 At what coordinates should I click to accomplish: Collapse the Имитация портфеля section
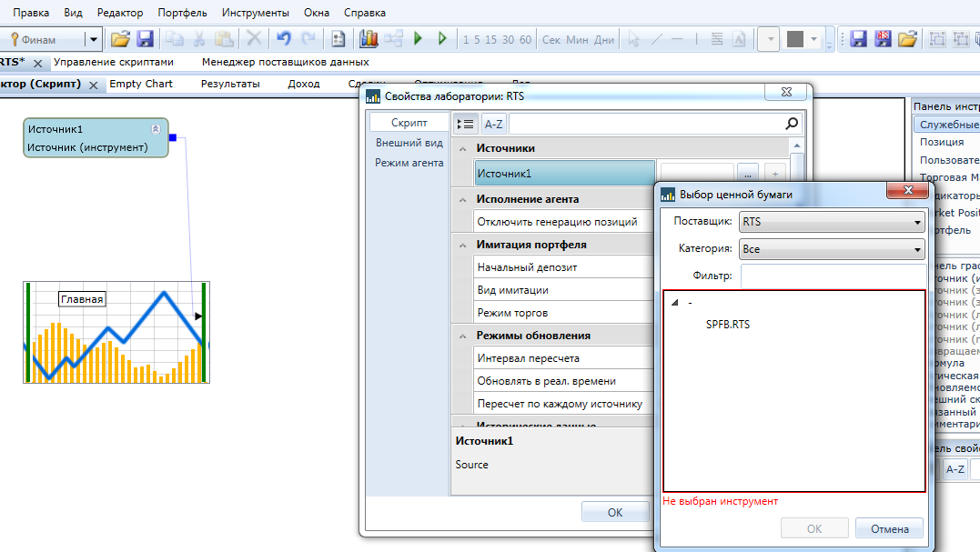tap(462, 246)
